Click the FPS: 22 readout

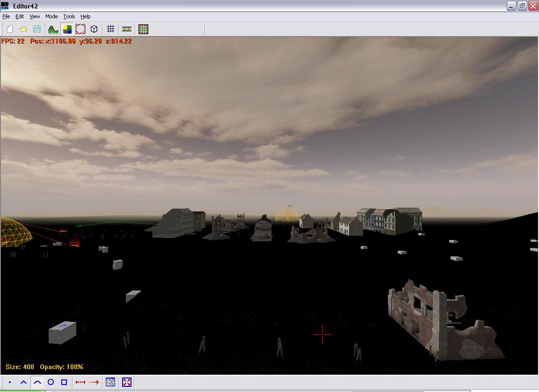pyautogui.click(x=13, y=41)
